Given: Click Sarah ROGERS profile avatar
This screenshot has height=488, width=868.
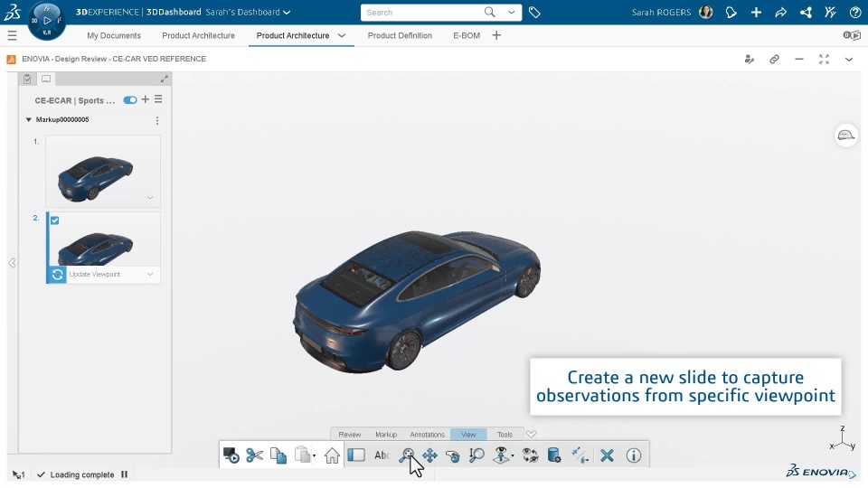Looking at the screenshot, I should 706,12.
